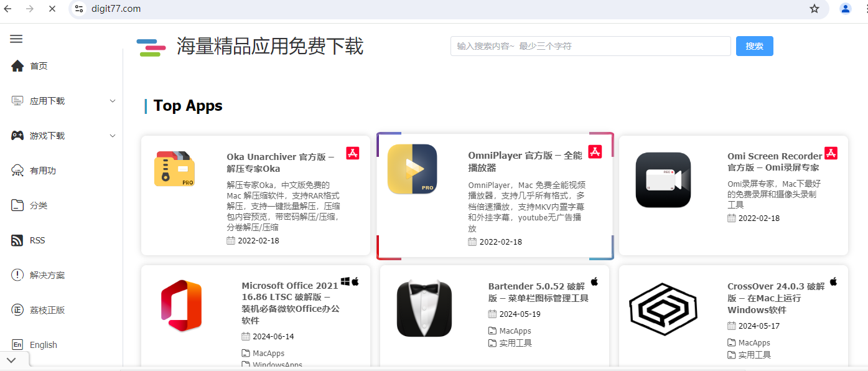
Task: Open the 分类 categories menu item
Action: click(38, 205)
